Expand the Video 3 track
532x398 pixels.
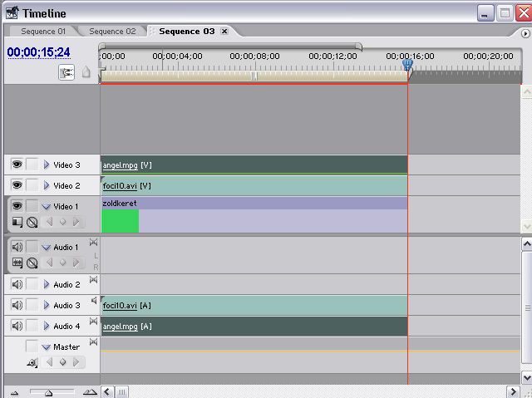[x=47, y=165]
